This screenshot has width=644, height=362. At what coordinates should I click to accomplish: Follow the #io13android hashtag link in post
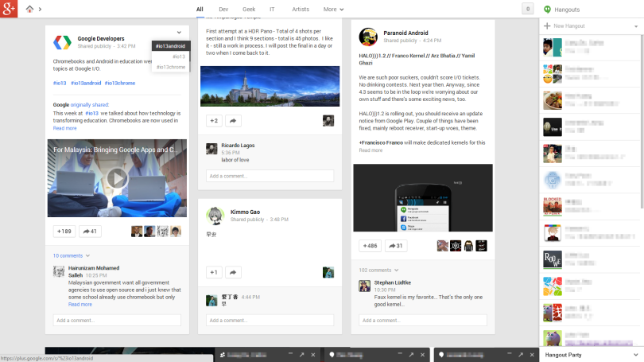86,83
